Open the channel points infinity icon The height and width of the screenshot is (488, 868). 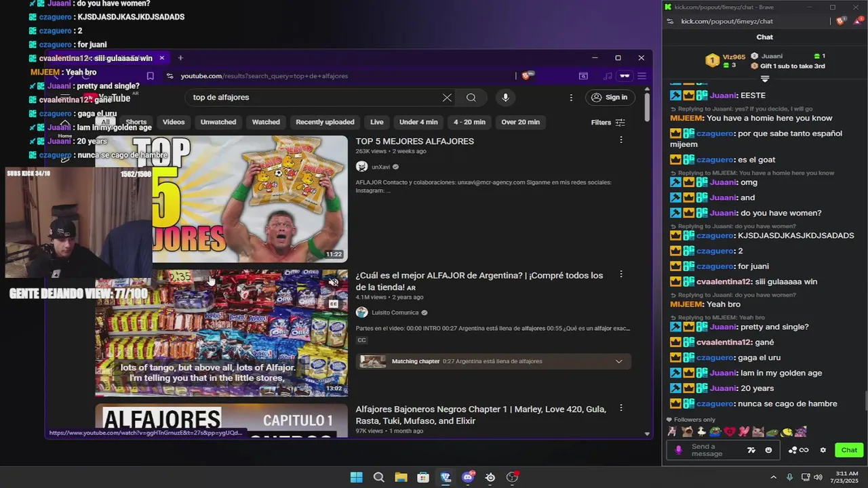click(x=804, y=450)
